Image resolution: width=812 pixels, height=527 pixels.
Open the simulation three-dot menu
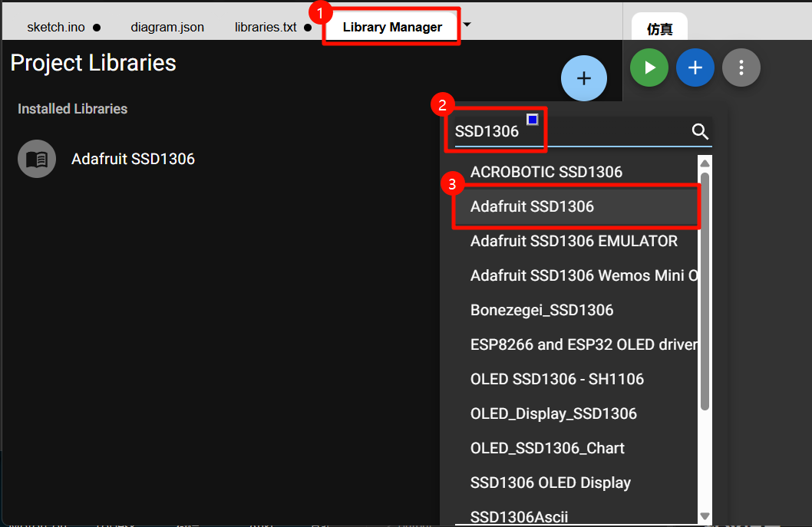click(x=741, y=68)
